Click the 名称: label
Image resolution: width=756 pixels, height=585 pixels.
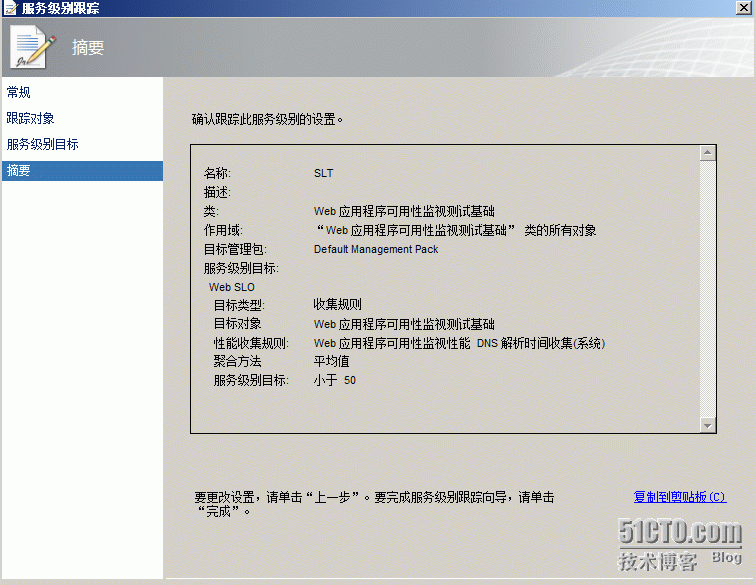[x=217, y=173]
